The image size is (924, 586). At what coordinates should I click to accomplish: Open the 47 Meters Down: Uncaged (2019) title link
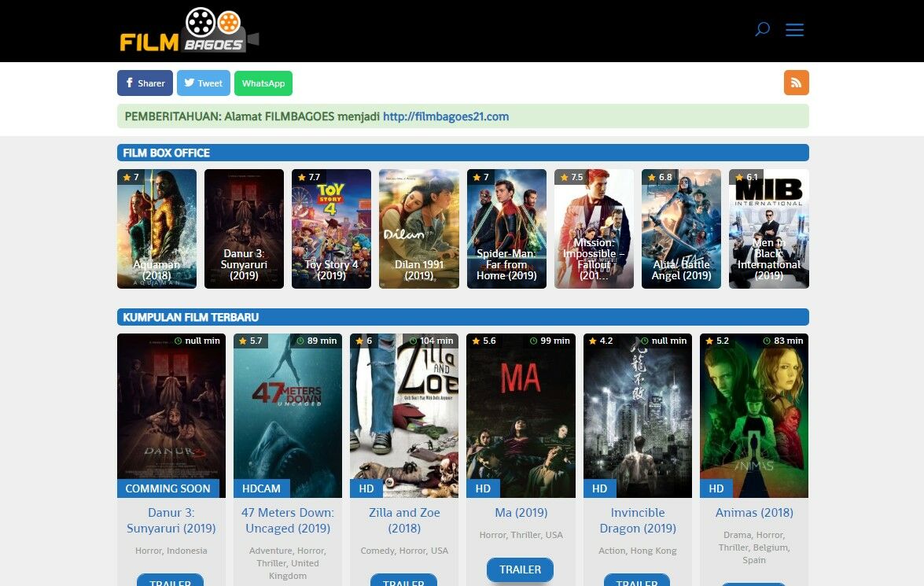(x=288, y=521)
